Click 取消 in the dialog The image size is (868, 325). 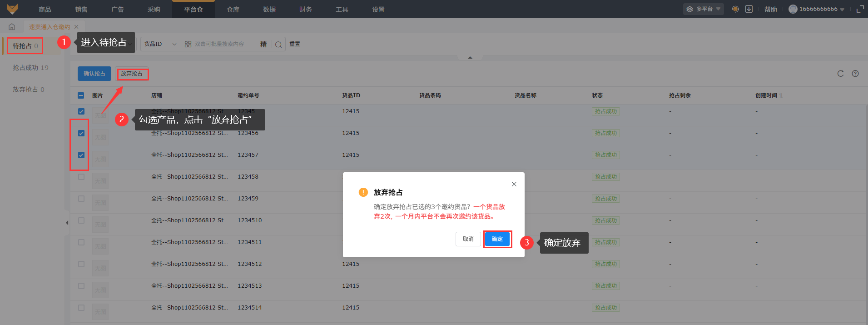tap(468, 239)
